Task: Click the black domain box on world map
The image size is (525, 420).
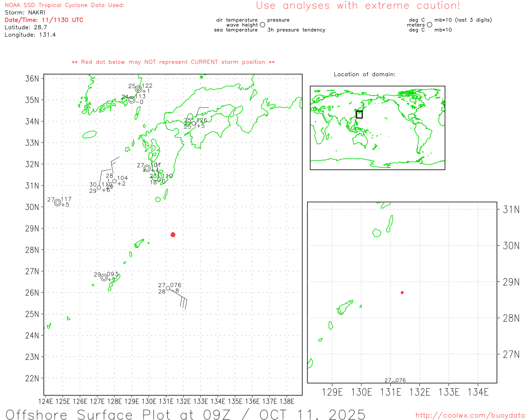Action: pyautogui.click(x=359, y=114)
